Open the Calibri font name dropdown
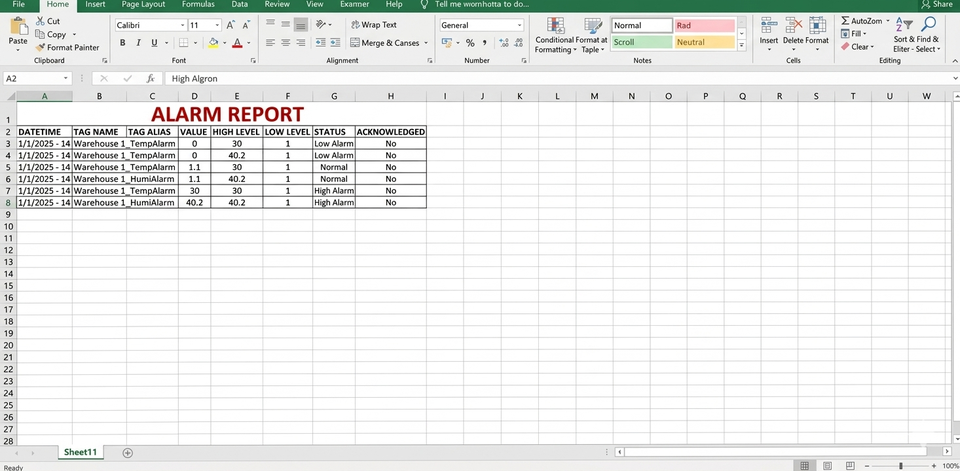This screenshot has width=960, height=471. tap(182, 26)
